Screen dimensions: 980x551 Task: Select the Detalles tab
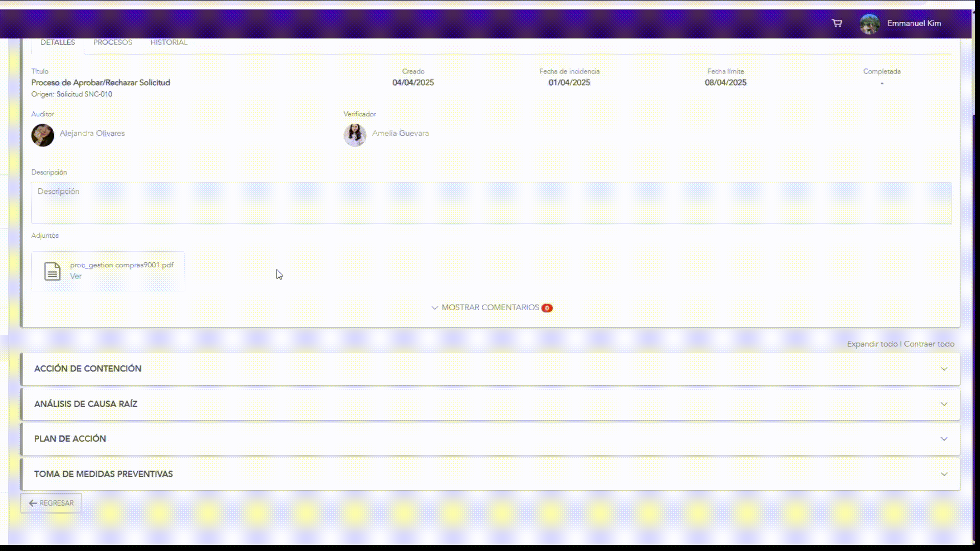(x=58, y=42)
